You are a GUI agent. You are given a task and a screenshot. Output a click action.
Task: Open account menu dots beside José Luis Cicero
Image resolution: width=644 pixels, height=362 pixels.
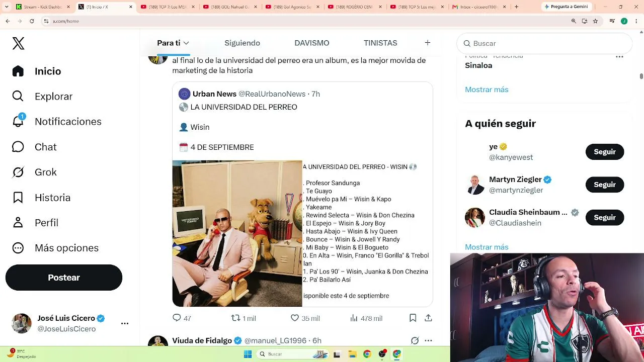125,324
